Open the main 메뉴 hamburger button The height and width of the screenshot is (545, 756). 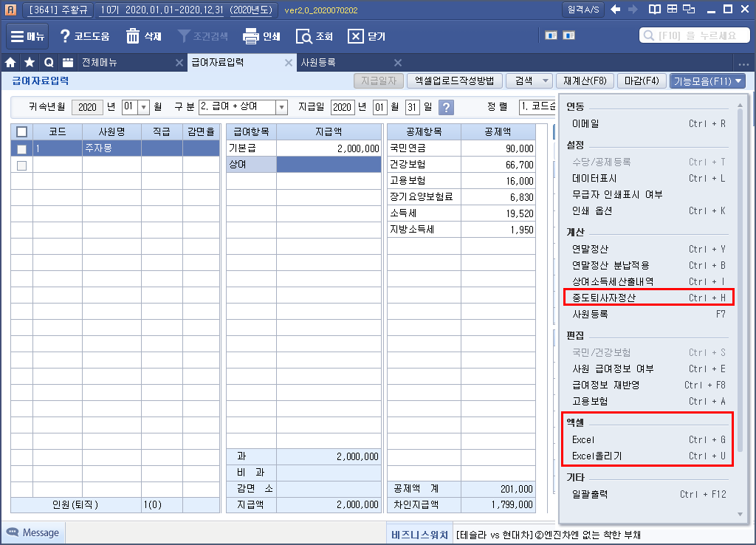(x=27, y=36)
